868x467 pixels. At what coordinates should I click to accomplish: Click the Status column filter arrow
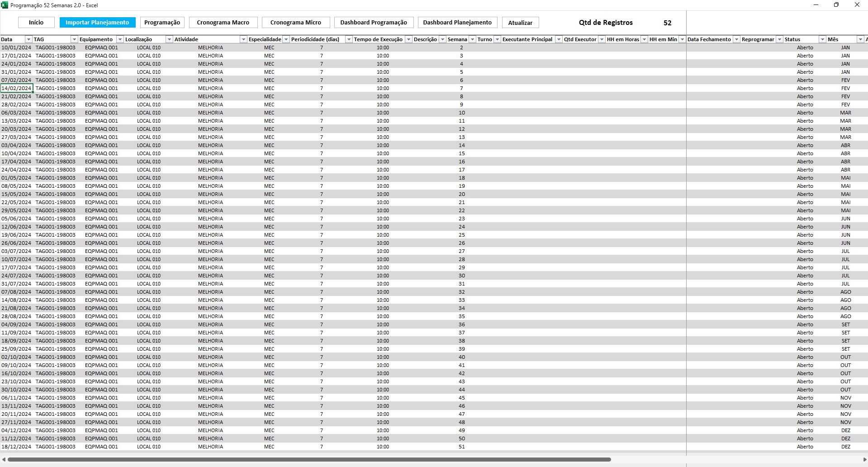(x=822, y=39)
